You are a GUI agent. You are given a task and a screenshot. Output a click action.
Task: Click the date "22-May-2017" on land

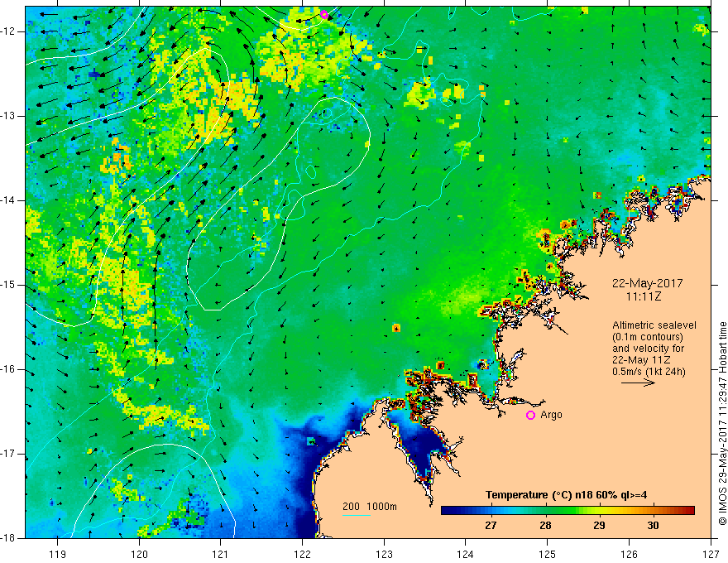coord(647,283)
